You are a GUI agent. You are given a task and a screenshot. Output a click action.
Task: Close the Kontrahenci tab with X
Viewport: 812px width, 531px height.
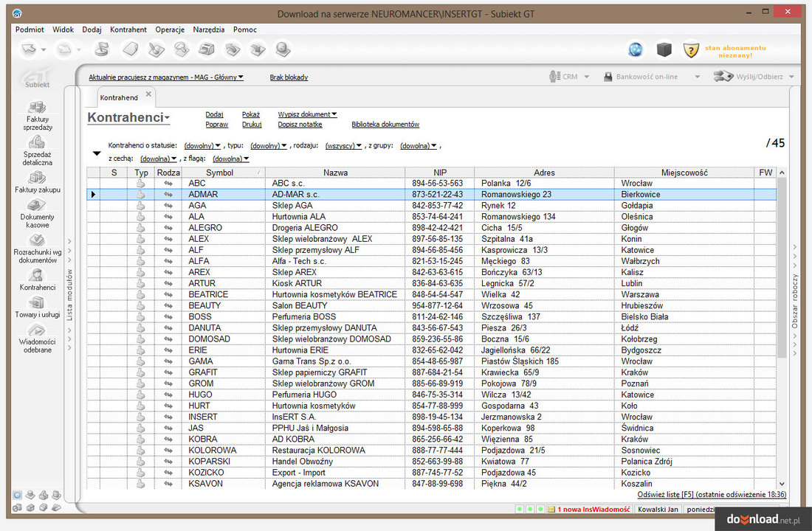148,94
